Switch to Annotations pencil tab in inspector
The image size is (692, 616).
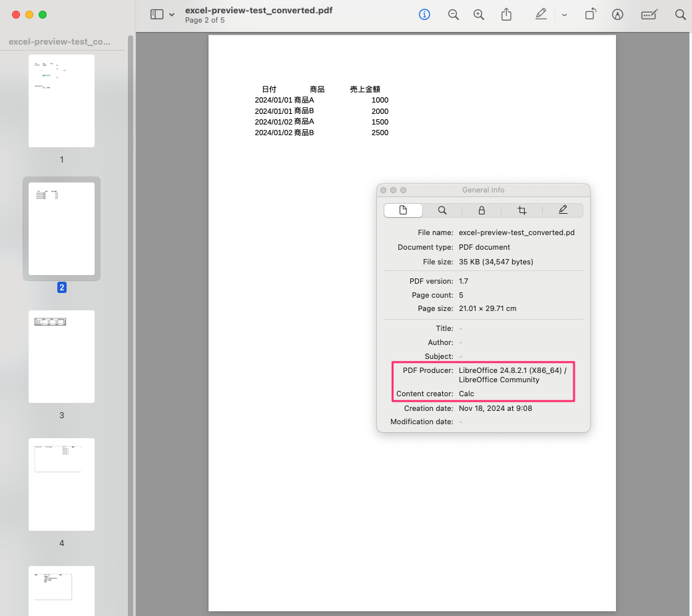(x=563, y=210)
